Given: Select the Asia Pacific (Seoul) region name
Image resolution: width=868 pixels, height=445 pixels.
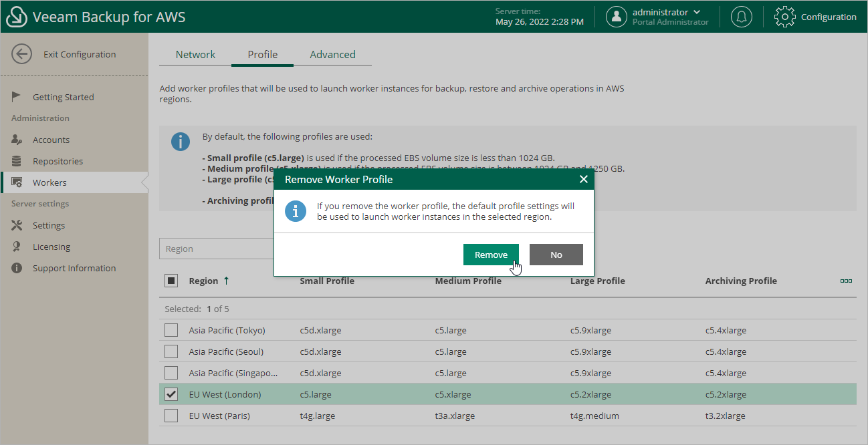Looking at the screenshot, I should click(x=226, y=351).
